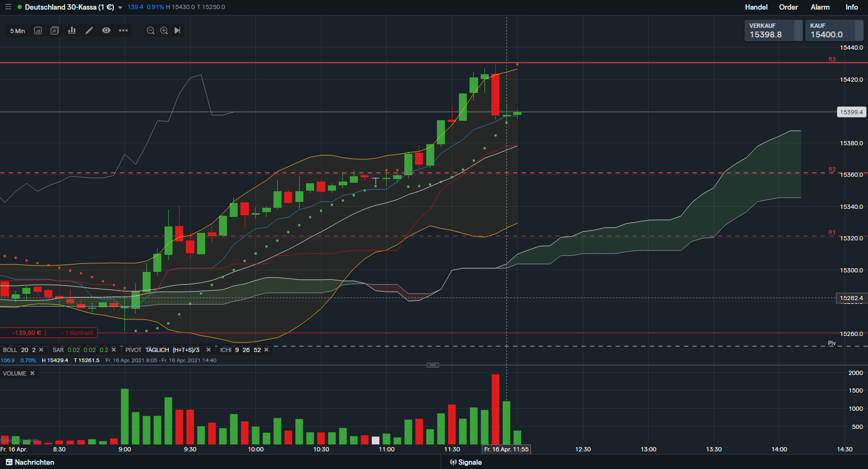
Task: Open PIVOT TÄGLICH indicator settings
Action: click(x=162, y=350)
